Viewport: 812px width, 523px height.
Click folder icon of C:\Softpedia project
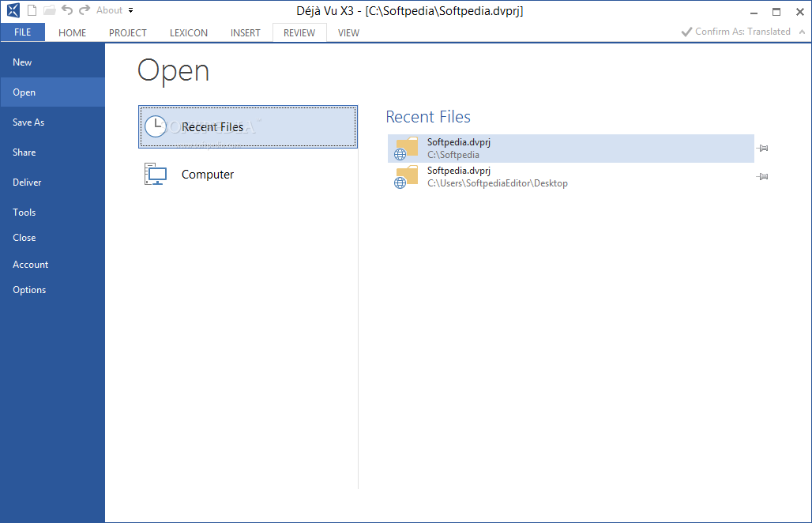pyautogui.click(x=406, y=149)
